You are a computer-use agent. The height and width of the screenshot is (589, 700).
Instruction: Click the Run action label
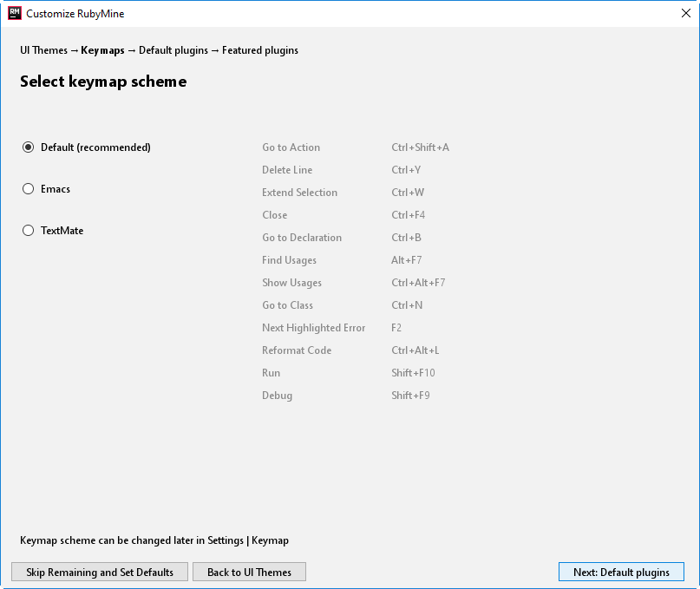click(271, 373)
